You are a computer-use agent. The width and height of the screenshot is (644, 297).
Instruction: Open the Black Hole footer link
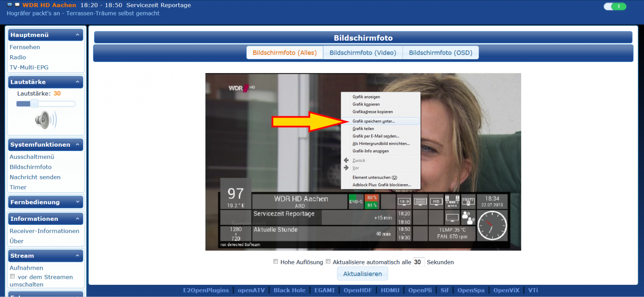(289, 290)
